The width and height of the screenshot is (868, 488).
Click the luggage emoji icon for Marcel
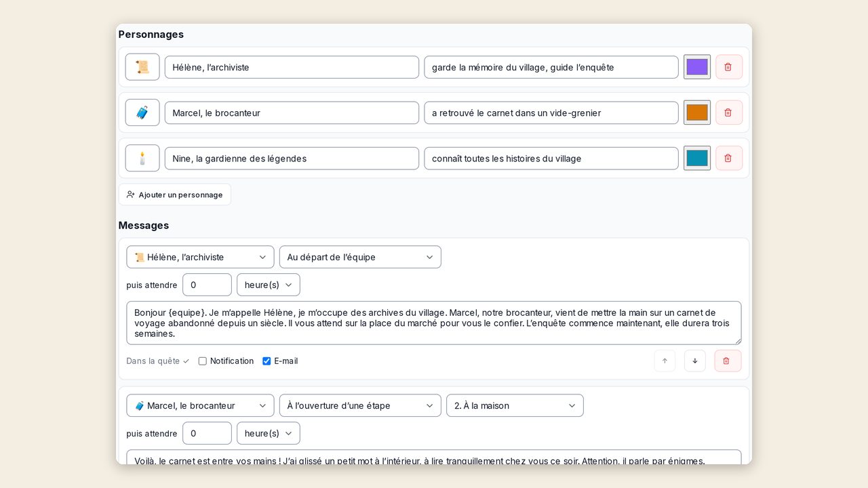[142, 113]
